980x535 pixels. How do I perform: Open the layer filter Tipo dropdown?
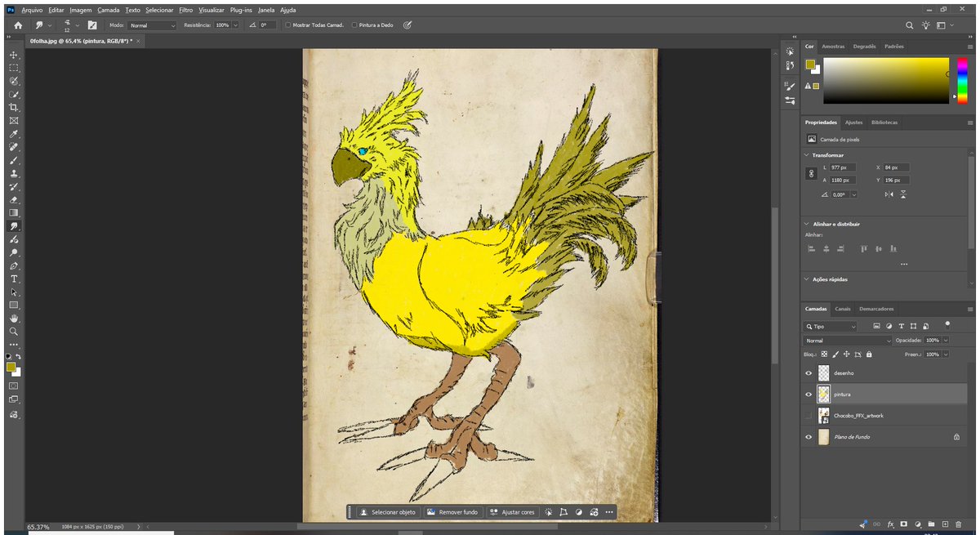[x=831, y=327]
